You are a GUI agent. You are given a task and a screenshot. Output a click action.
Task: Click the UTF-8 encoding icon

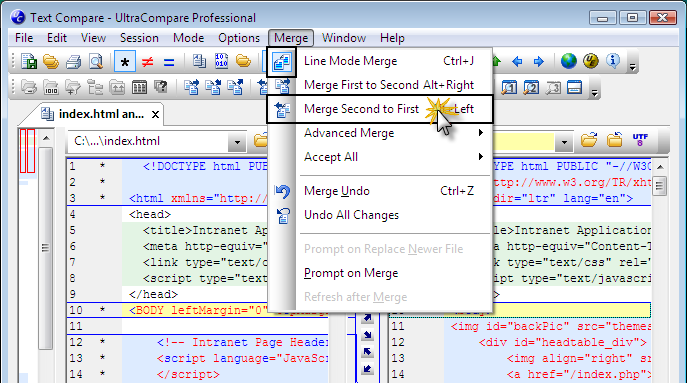(x=640, y=140)
